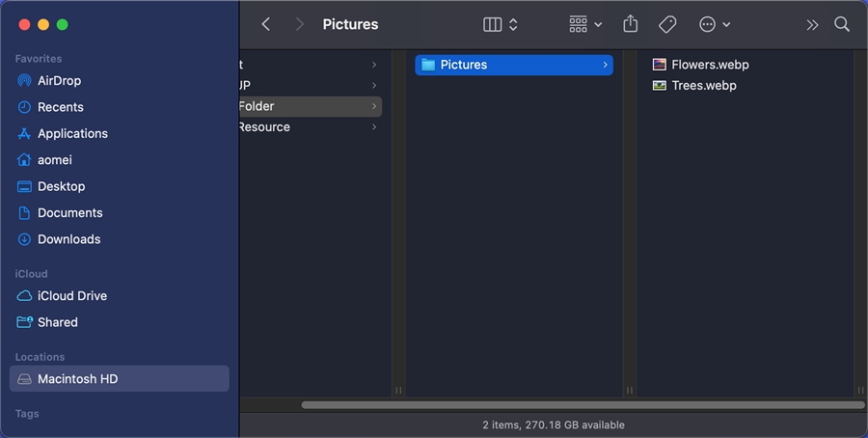Select the Flowers.webp file

(709, 65)
